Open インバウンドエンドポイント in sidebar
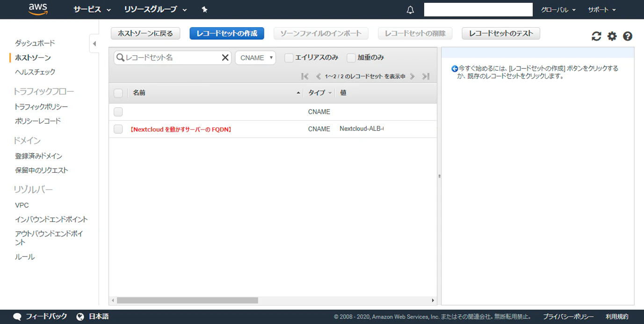Viewport: 644px width, 324px height. [51, 219]
